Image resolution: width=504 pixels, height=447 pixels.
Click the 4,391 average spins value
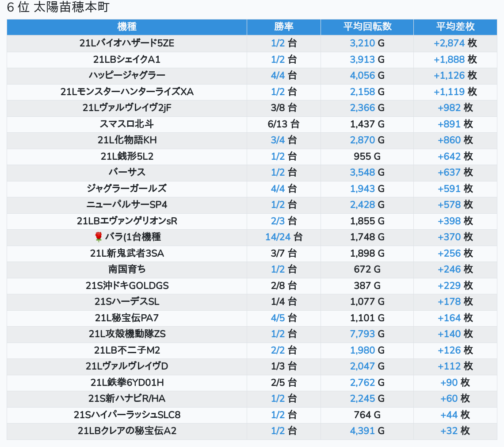point(362,431)
